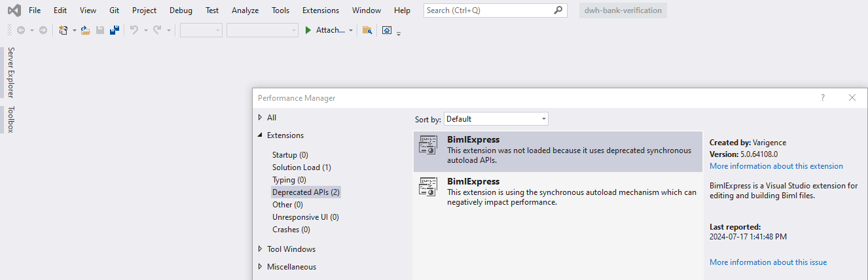Collapse the Extensions tree node
The image size is (868, 280).
[261, 135]
